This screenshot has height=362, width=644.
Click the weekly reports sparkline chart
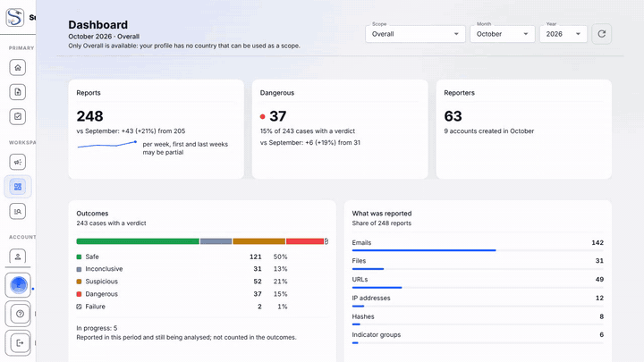(x=106, y=145)
